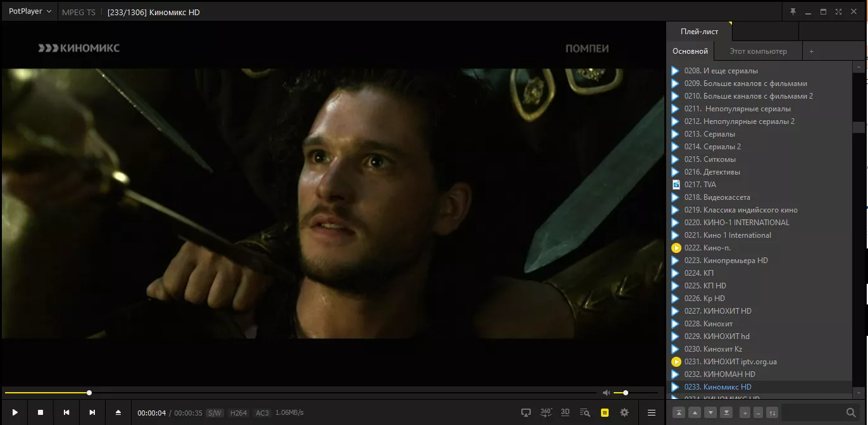Click the file icon beside 0217. TVA
This screenshot has width=868, height=425.
coord(676,185)
